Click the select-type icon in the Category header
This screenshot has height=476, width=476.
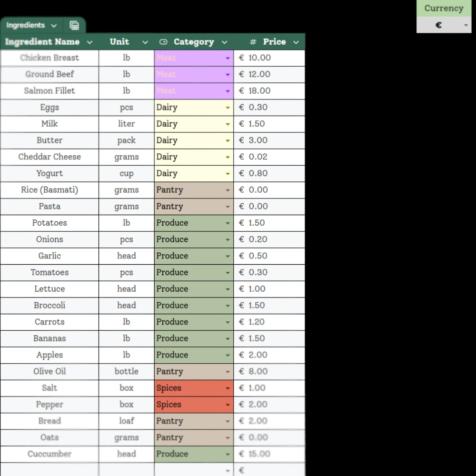pos(163,42)
